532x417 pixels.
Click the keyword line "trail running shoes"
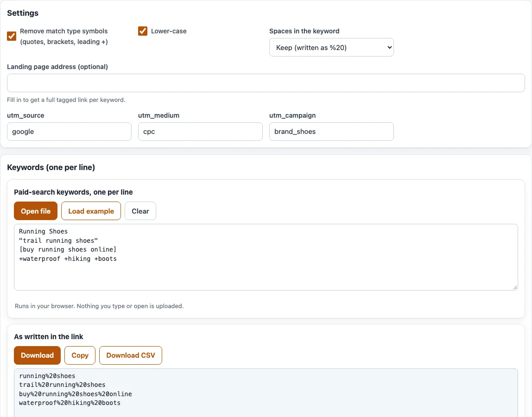point(58,240)
